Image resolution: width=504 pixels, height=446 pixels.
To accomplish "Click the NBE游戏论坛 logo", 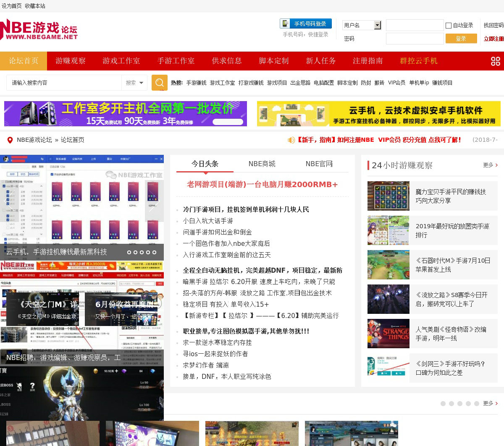I will [x=39, y=30].
